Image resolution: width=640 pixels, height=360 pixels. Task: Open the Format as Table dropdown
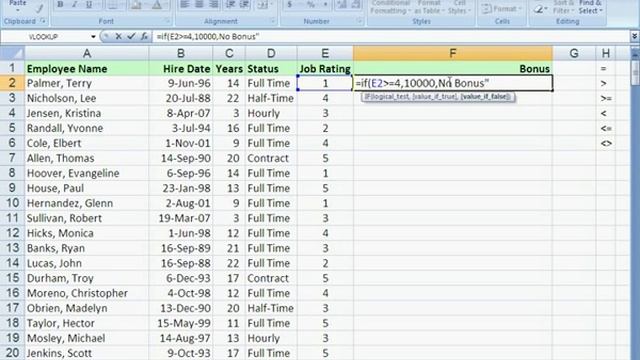[x=428, y=7]
